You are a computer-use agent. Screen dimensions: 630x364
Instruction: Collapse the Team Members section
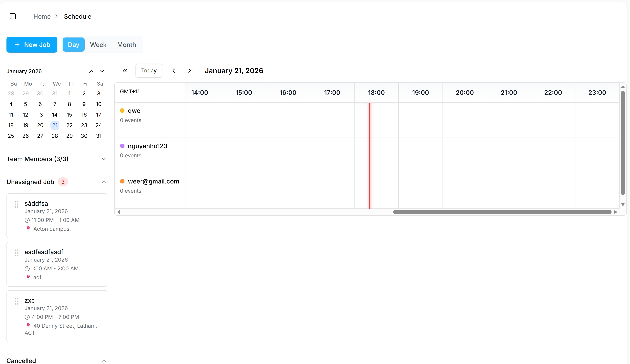(104, 159)
